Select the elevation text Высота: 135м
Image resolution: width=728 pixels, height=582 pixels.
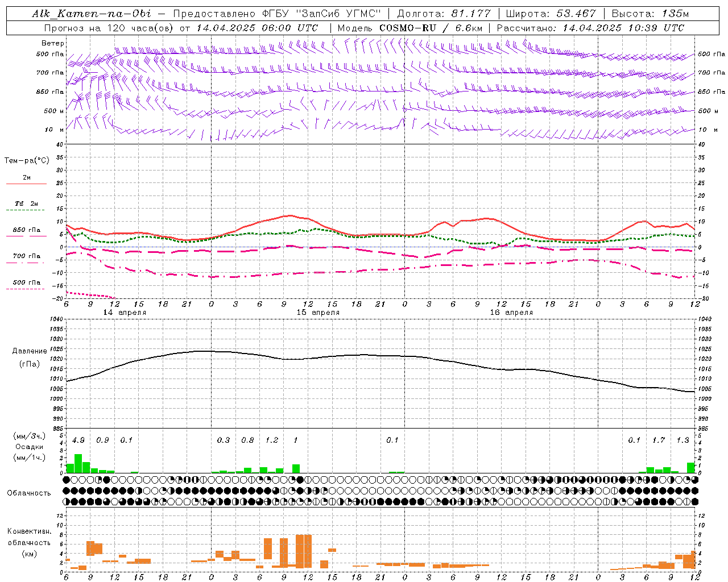650,14
